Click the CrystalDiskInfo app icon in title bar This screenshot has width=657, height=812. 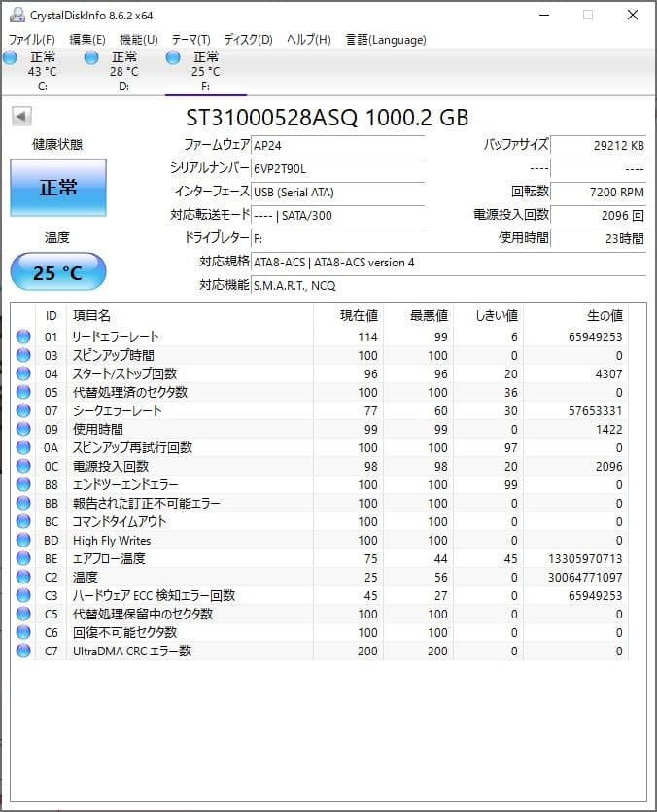tap(17, 15)
